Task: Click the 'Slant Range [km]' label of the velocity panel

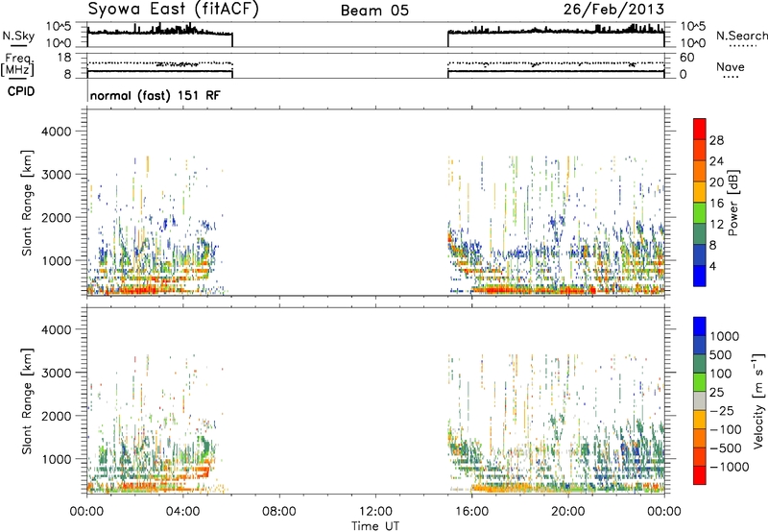Action: tap(27, 400)
